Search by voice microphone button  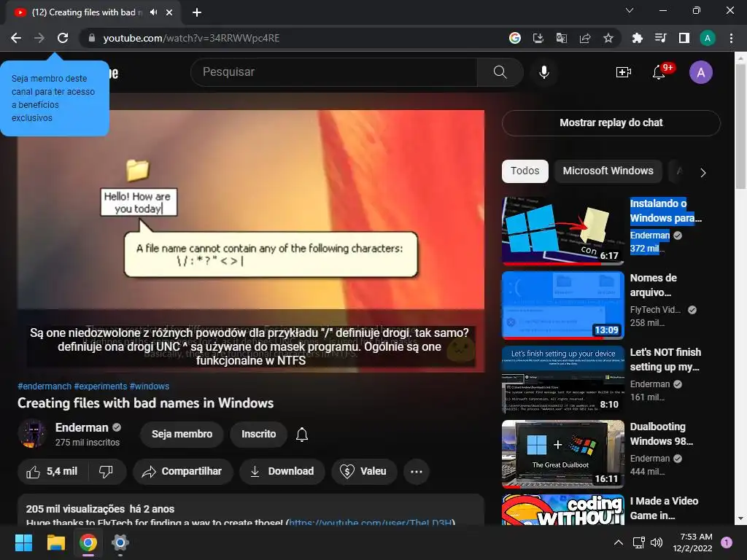tap(543, 72)
